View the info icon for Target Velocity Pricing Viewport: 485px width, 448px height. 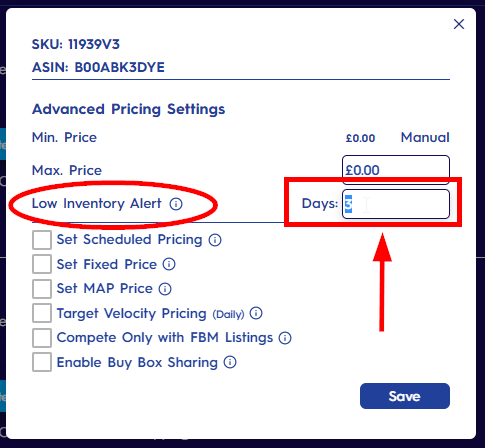(x=256, y=313)
